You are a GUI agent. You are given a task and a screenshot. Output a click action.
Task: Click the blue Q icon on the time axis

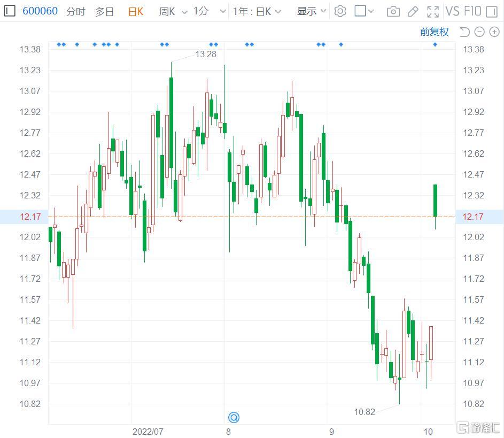234,418
